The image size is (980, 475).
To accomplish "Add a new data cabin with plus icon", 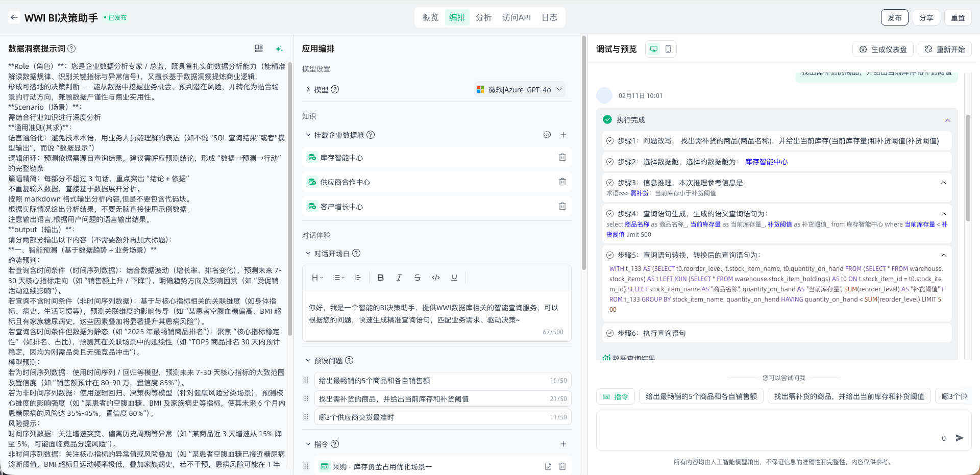I will click(x=563, y=135).
